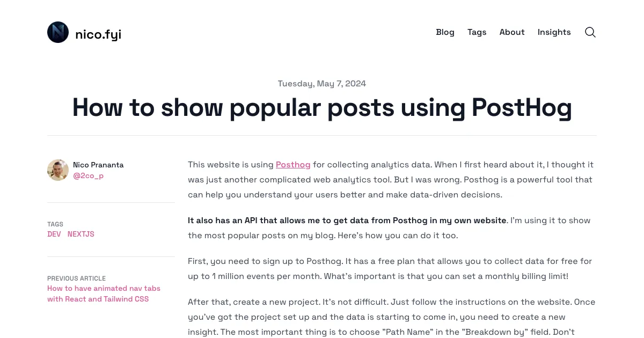
Task: Click the TAGS section label
Action: coord(55,224)
